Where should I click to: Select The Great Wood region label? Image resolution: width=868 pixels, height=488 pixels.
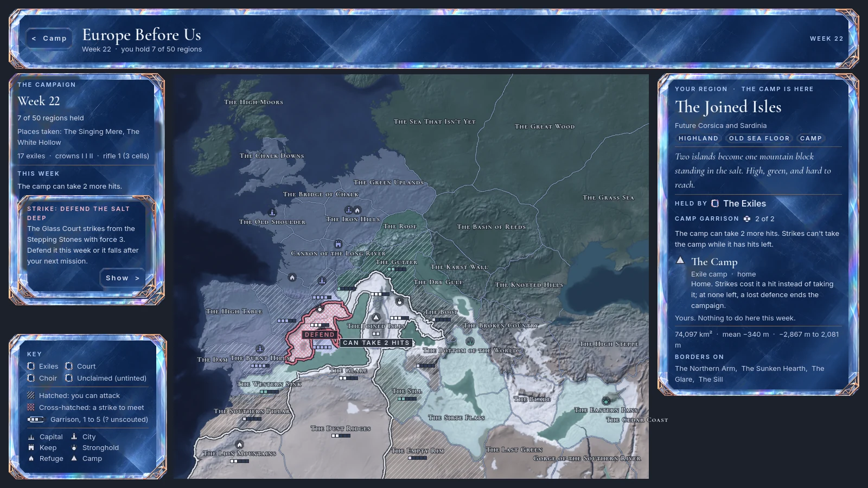point(545,126)
